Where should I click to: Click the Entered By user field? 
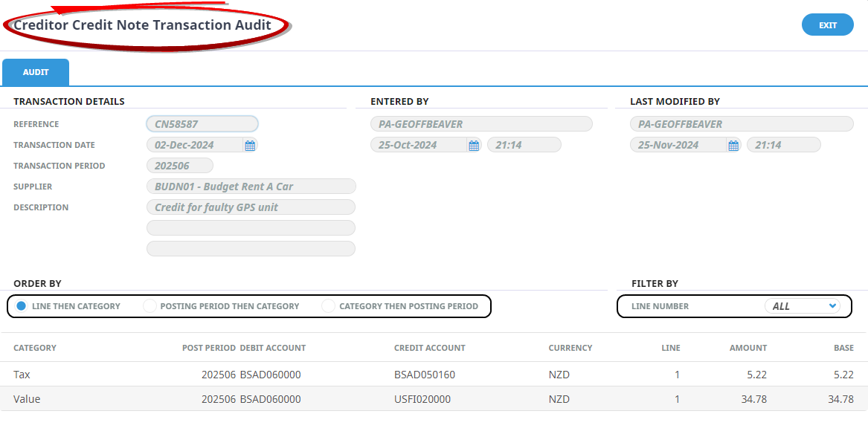(481, 124)
